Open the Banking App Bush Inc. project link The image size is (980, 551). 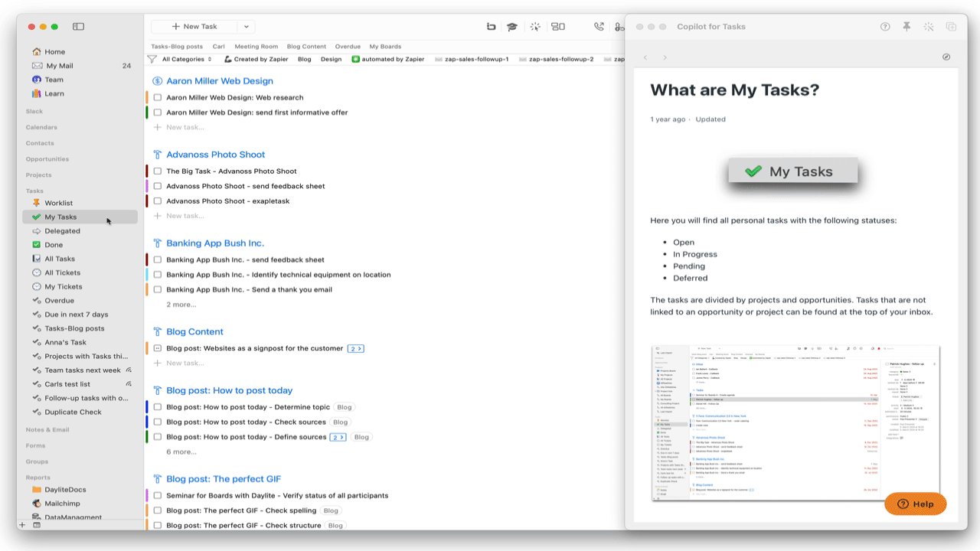[x=215, y=243]
